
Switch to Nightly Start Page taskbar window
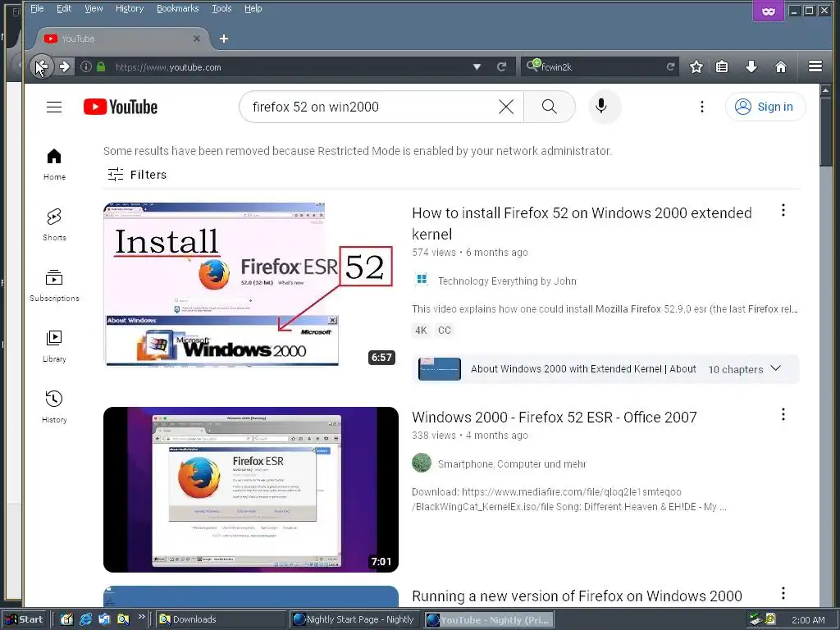click(354, 619)
